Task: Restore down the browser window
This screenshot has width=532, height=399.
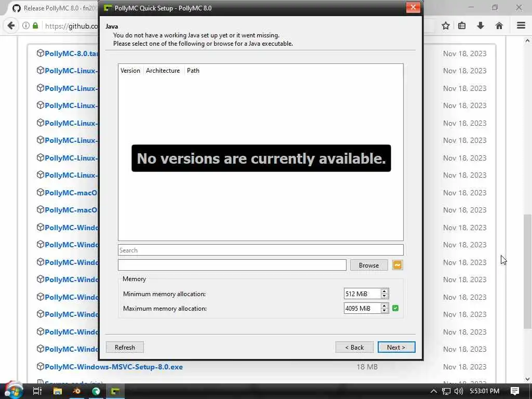Action: tap(495, 7)
